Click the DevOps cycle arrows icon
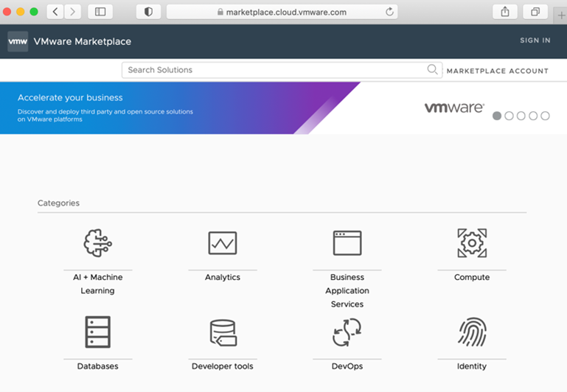Screen dimensions: 567x392 [x=347, y=332]
